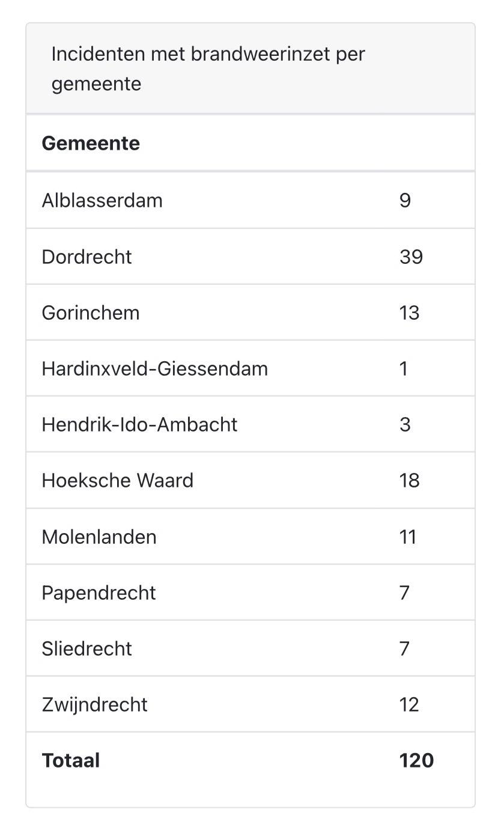Click the Zwijndrecht municipality name
504x833 pixels.
(x=94, y=704)
